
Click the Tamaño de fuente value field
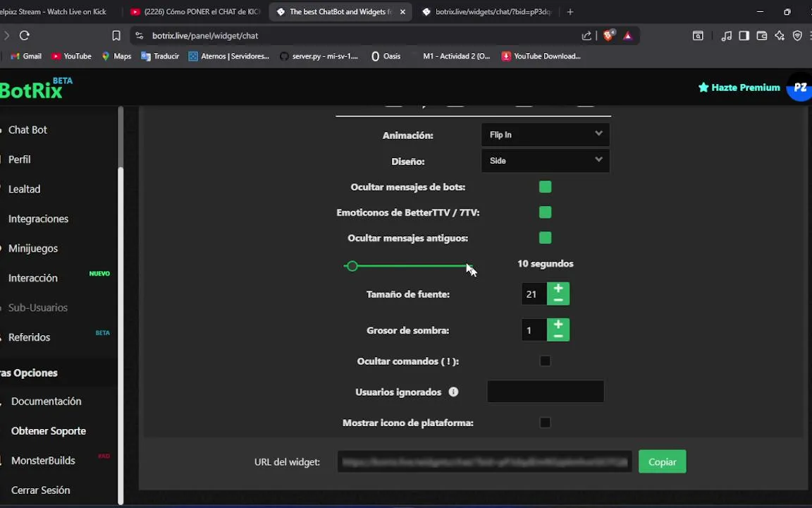[x=534, y=294]
